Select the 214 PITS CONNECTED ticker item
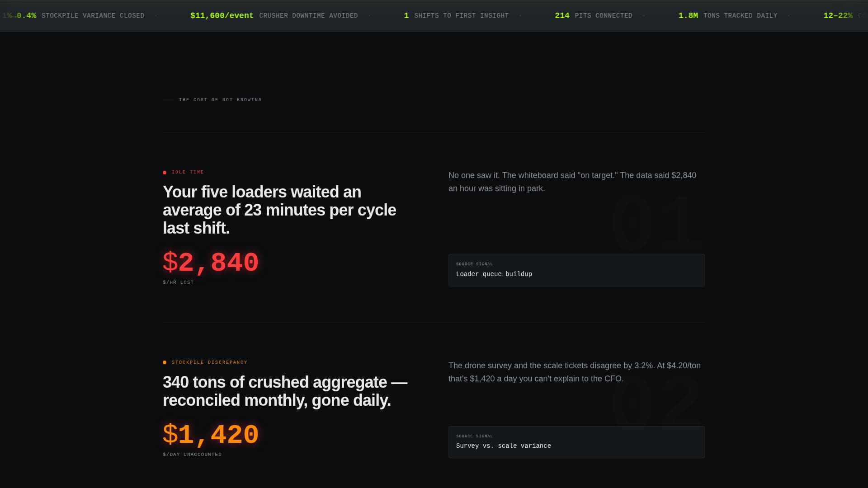Viewport: 868px width, 488px height. click(594, 15)
